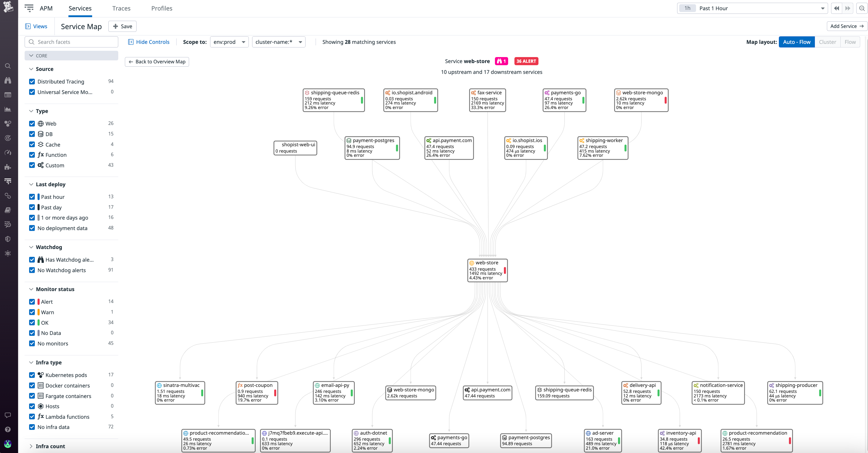The width and height of the screenshot is (868, 453).
Task: Open the env:prod scope dropdown
Action: click(x=229, y=42)
